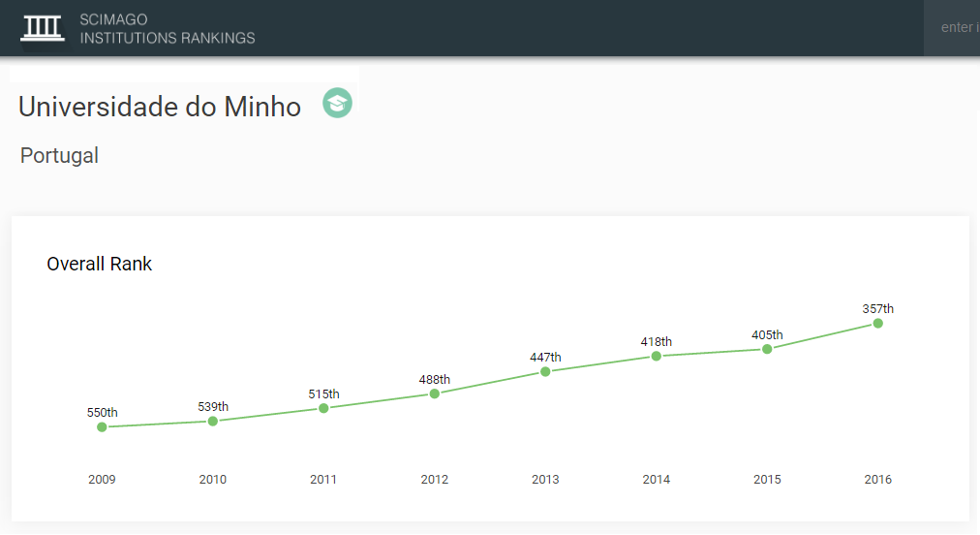This screenshot has height=535, width=980.
Task: Click the Overall Rank chart heading
Action: pos(100,264)
